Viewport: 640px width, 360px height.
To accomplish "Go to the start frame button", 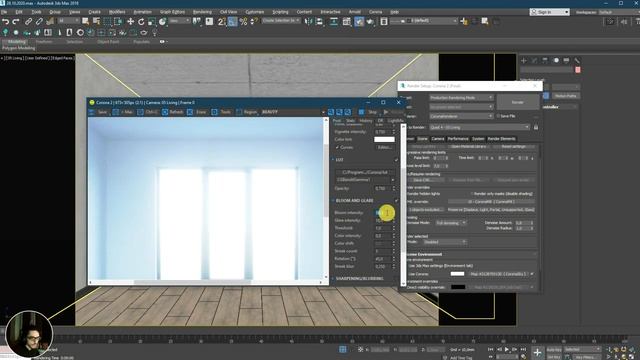I will click(491, 349).
